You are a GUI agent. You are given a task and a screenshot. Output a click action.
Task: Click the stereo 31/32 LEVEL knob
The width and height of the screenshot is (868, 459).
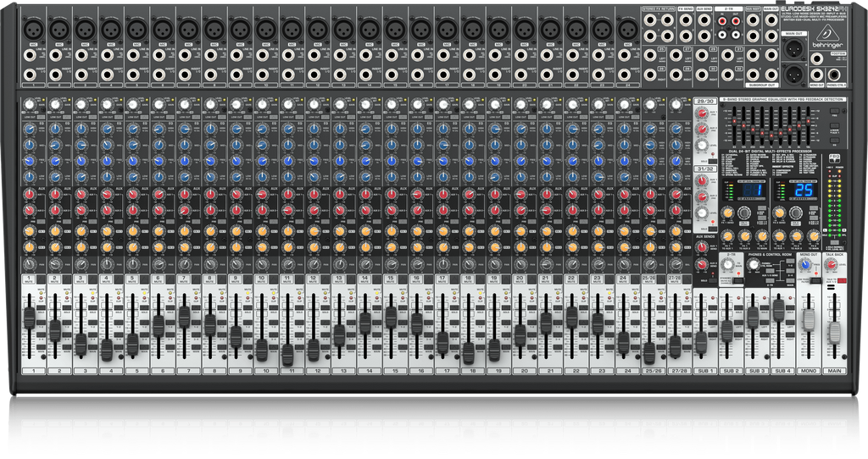[x=702, y=213]
